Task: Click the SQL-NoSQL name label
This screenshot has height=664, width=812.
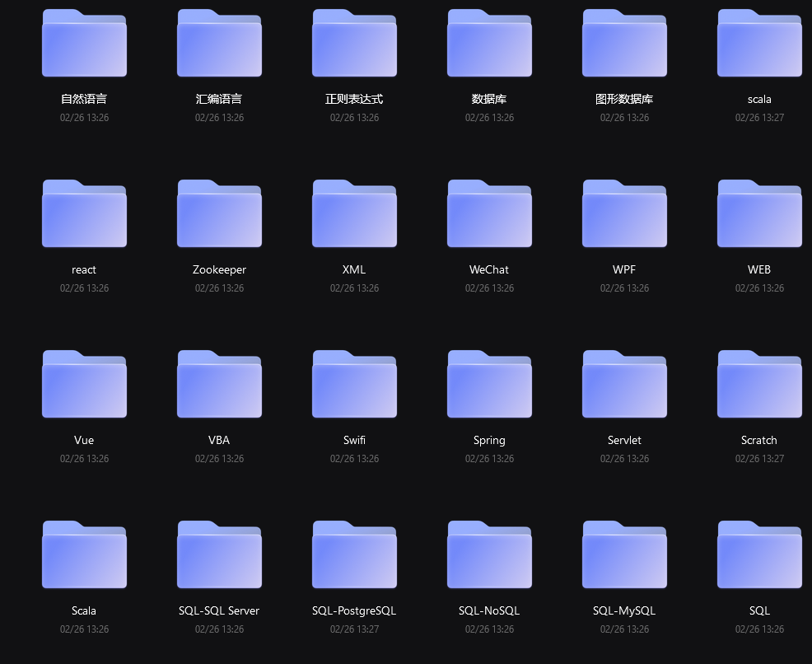Action: [489, 610]
